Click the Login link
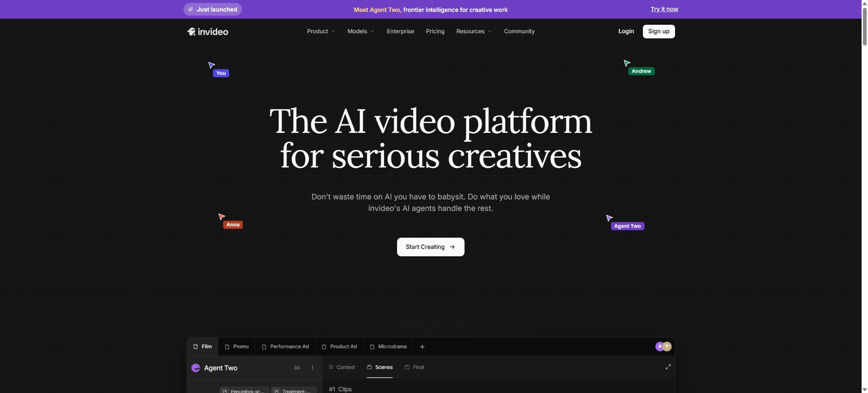868x393 pixels. pyautogui.click(x=626, y=31)
